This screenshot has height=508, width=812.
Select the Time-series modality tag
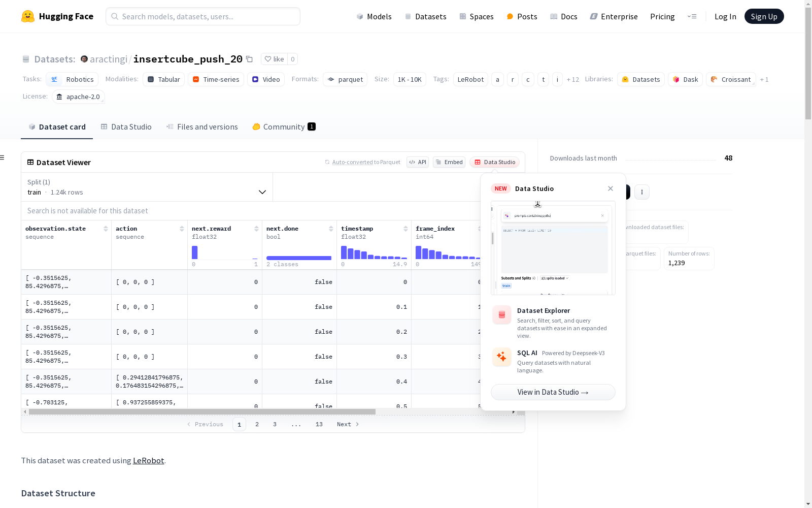pyautogui.click(x=216, y=79)
